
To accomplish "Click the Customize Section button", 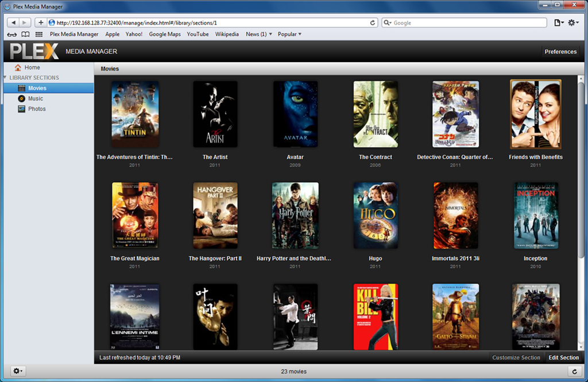I will point(516,358).
